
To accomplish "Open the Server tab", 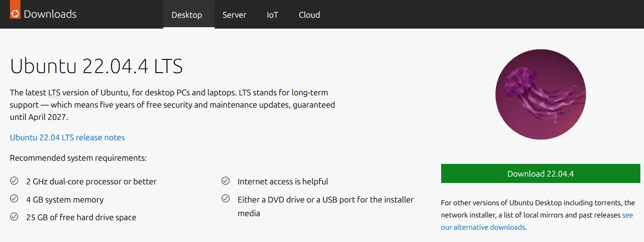I will tap(234, 15).
